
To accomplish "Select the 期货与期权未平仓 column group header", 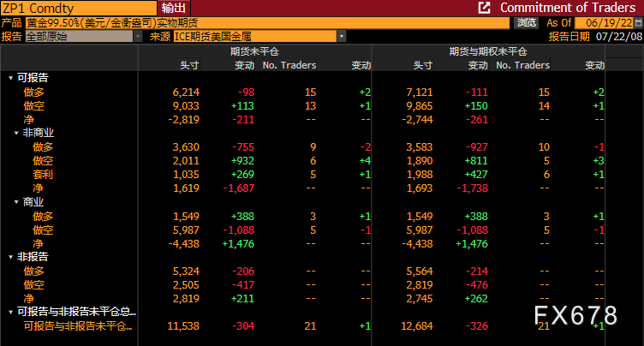I will [x=488, y=51].
